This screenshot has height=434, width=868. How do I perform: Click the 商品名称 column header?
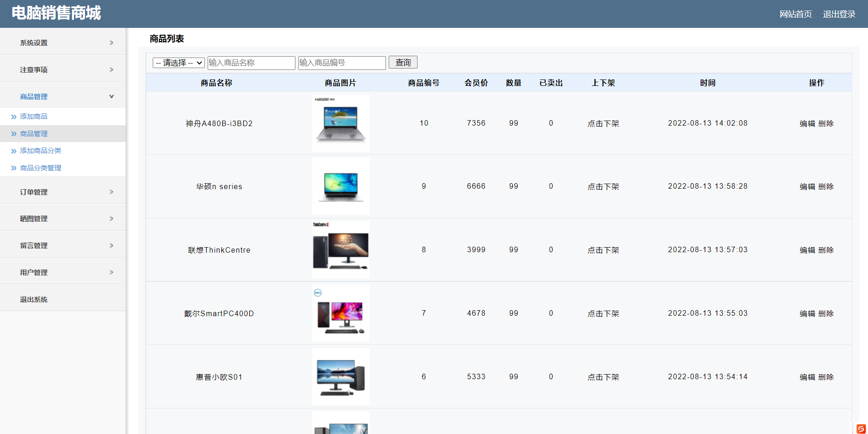tap(216, 83)
